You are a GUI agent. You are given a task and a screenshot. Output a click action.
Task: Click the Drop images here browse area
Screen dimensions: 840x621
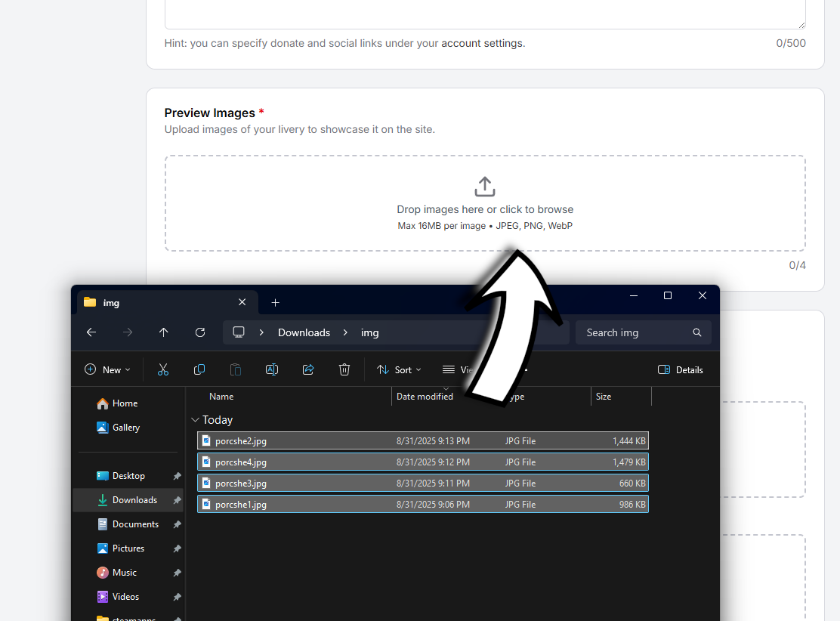(485, 203)
